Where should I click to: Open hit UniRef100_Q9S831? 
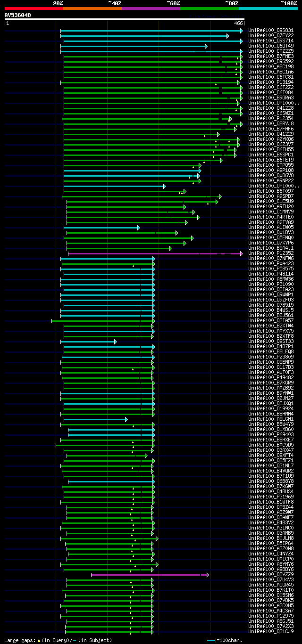pos(271,30)
